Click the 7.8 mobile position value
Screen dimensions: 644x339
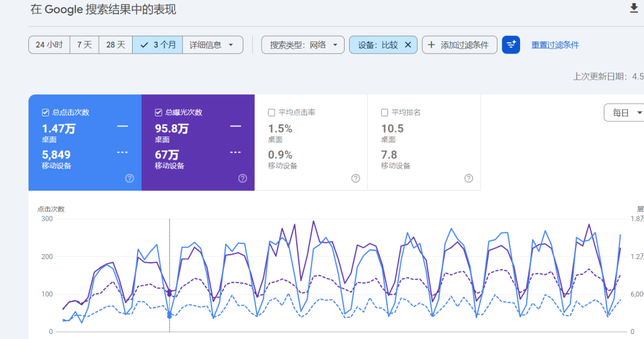pos(389,155)
